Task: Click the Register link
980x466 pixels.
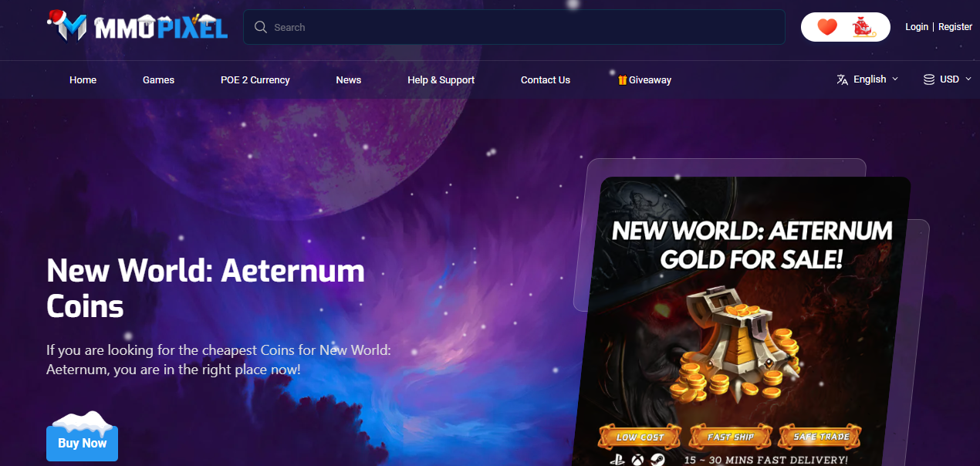Action: coord(955,27)
